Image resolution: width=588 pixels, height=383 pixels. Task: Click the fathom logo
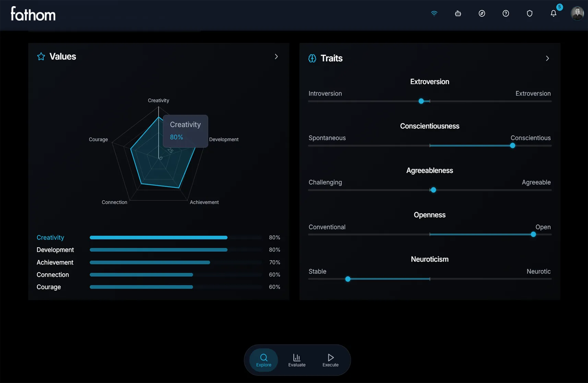tap(33, 14)
